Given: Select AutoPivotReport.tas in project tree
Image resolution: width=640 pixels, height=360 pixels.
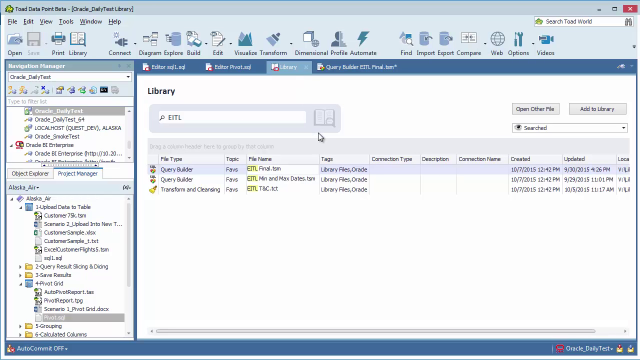Looking at the screenshot, I should [x=69, y=292].
